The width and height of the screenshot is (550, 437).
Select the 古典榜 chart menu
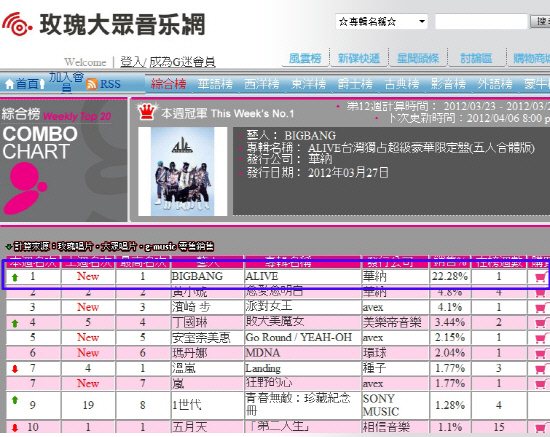pyautogui.click(x=402, y=84)
